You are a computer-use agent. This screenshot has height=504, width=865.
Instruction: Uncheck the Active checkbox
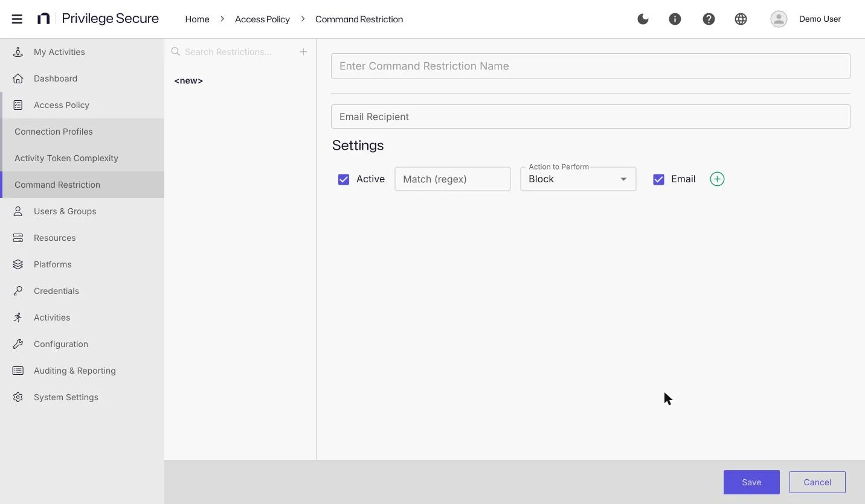pos(344,179)
